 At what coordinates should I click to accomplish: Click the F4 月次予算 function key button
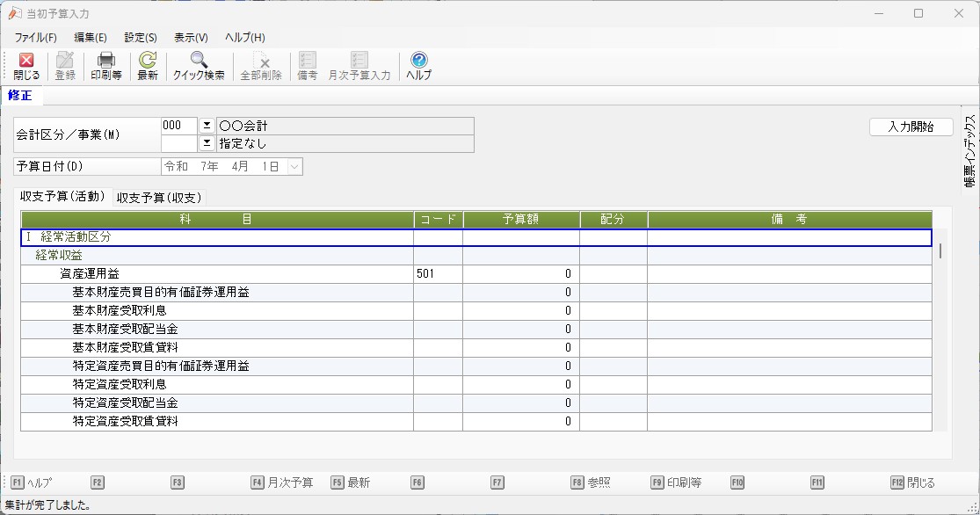282,482
